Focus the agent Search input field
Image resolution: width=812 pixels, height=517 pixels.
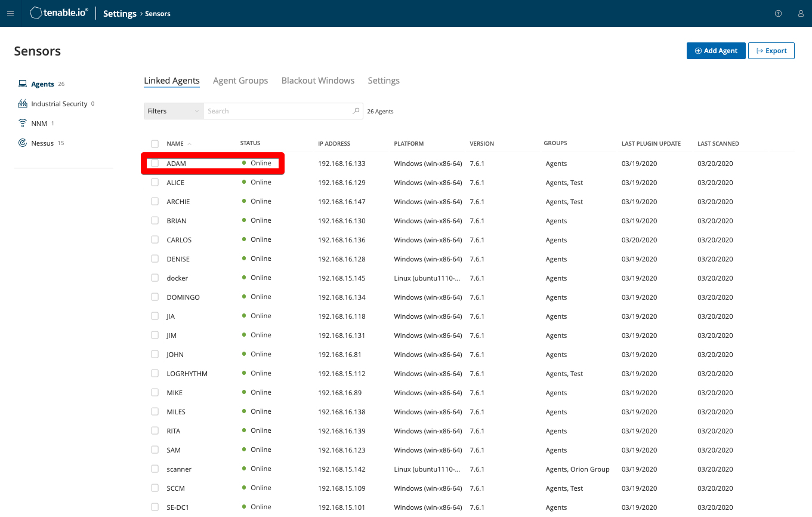point(277,111)
